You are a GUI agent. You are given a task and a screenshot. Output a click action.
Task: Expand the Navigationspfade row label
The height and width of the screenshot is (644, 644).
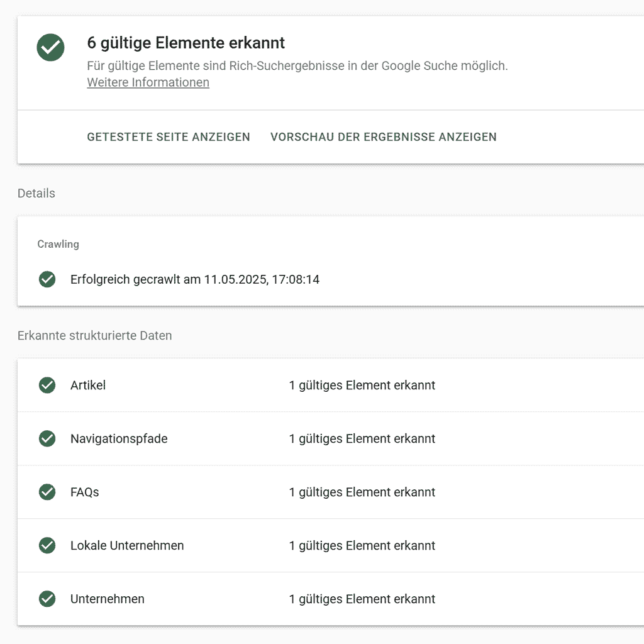[x=119, y=438]
